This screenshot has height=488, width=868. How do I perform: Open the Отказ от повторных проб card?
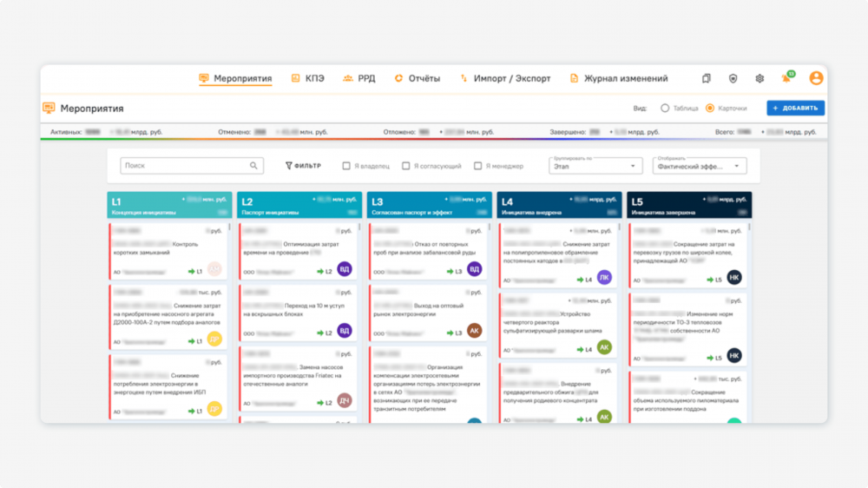coord(427,251)
